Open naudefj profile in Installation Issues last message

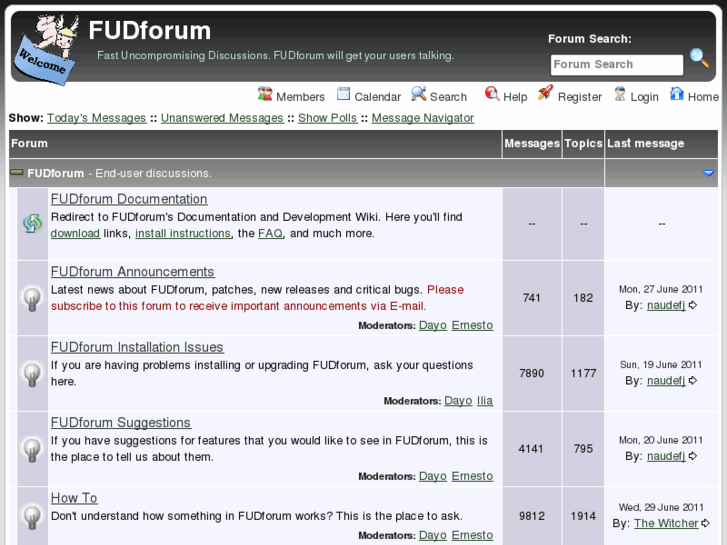click(x=666, y=381)
